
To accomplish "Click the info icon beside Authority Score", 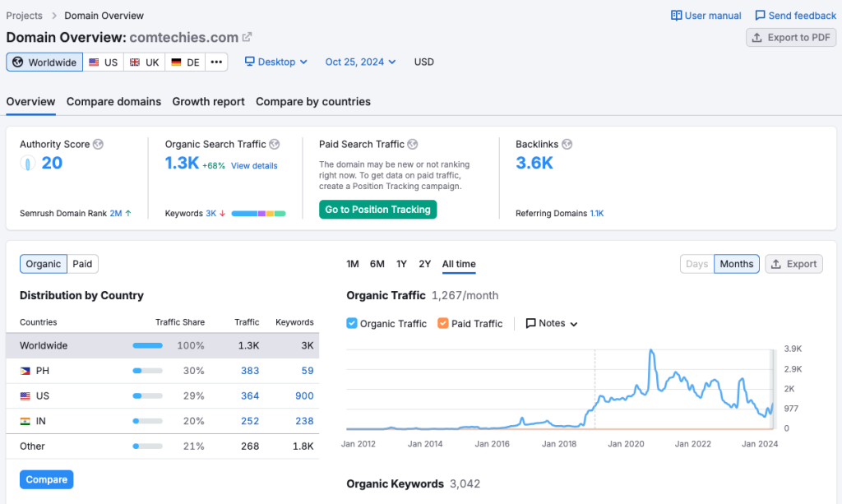I will pos(98,144).
